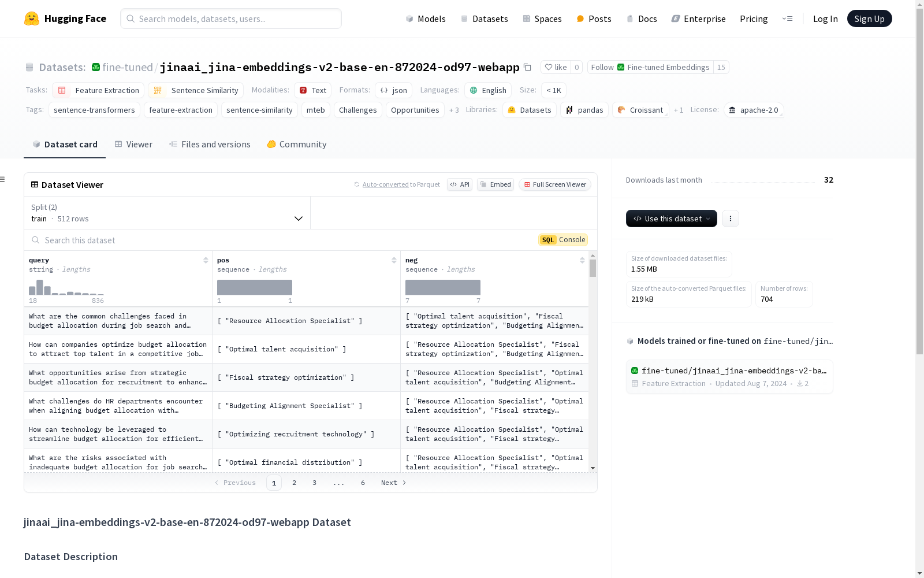
Task: Select the Feature Extraction task tag
Action: (x=98, y=90)
